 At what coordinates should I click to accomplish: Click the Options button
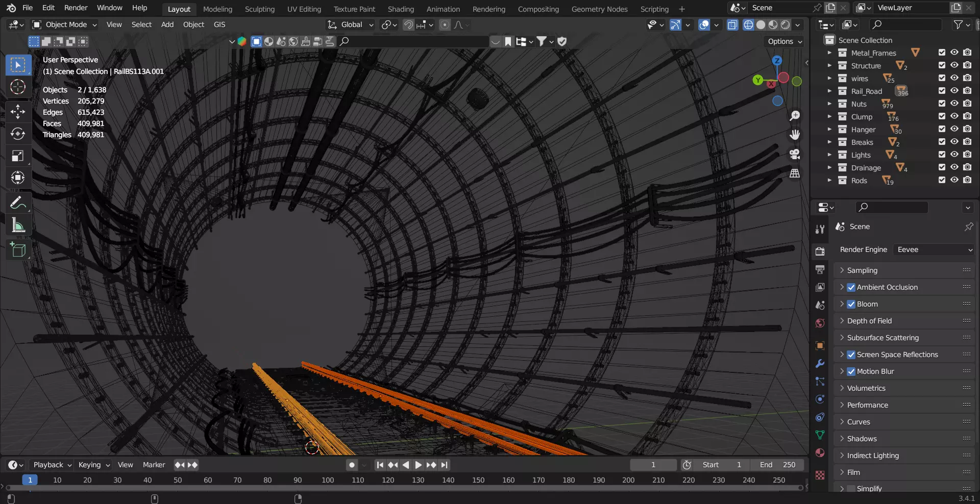click(785, 41)
